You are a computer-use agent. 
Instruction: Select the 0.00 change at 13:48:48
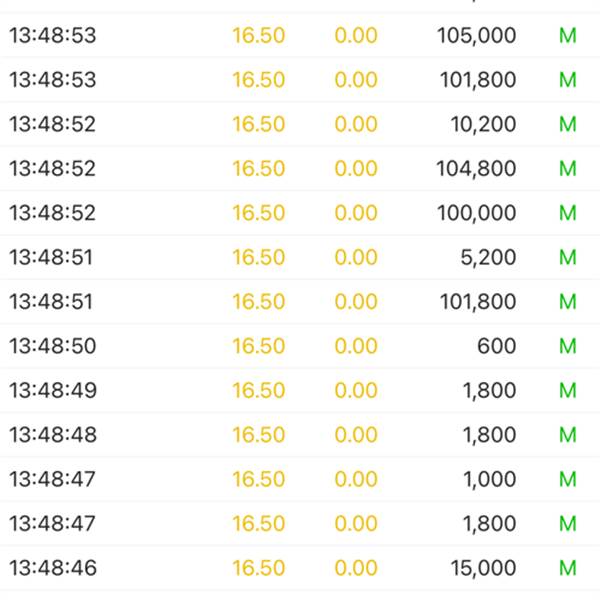356,435
